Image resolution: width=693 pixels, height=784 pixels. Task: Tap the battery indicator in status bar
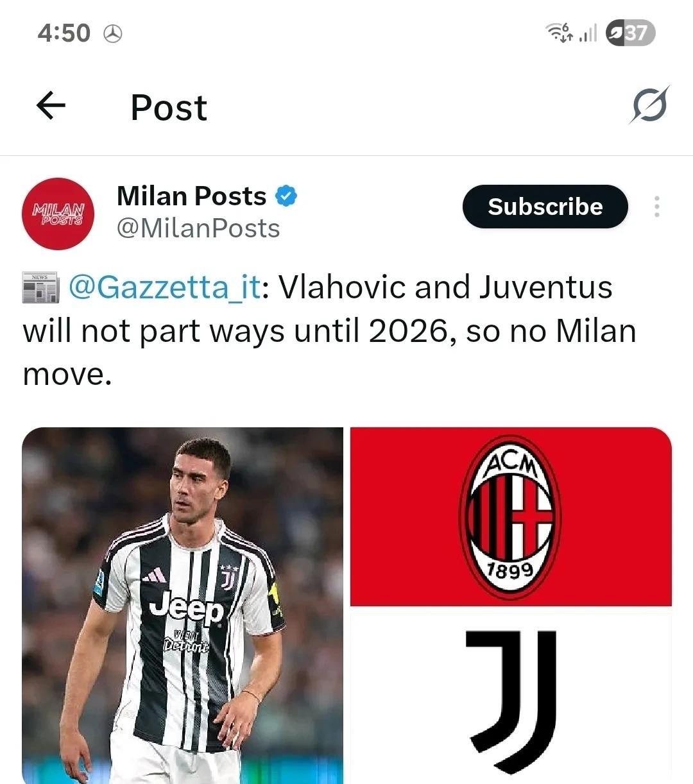pyautogui.click(x=630, y=32)
